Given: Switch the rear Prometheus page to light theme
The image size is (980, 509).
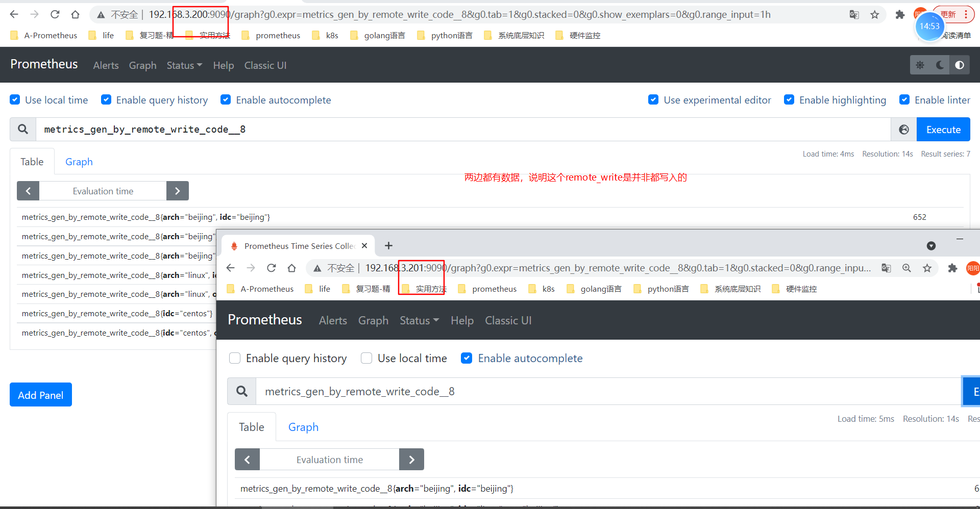Looking at the screenshot, I should 920,65.
